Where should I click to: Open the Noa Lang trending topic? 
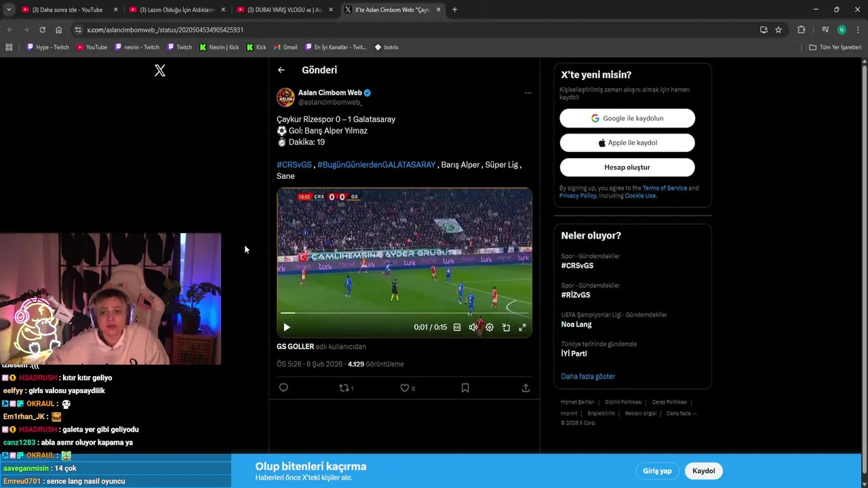[576, 324]
